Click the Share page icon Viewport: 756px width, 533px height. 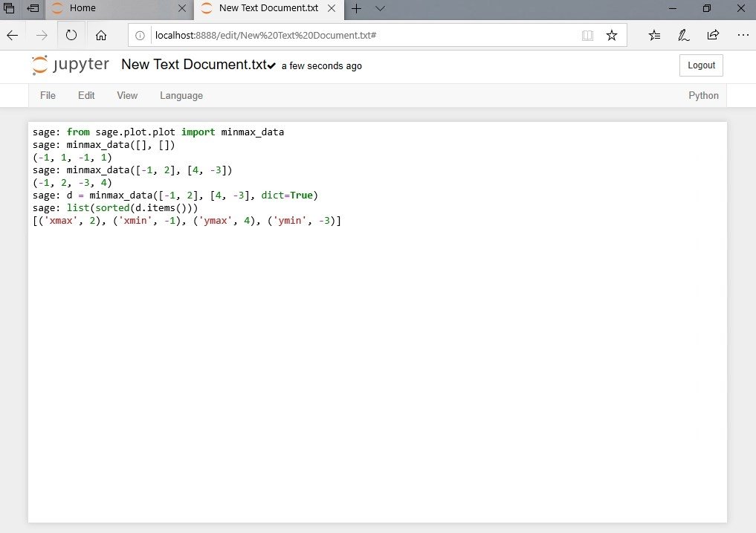click(713, 35)
